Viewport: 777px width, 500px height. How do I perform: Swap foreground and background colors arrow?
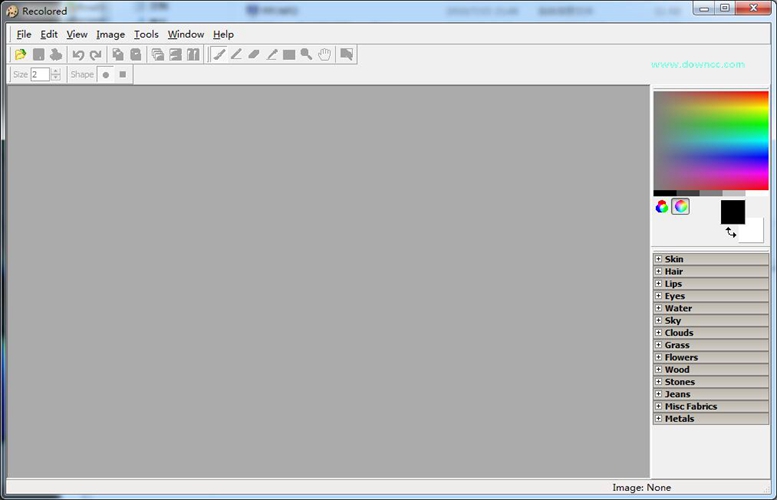click(730, 232)
